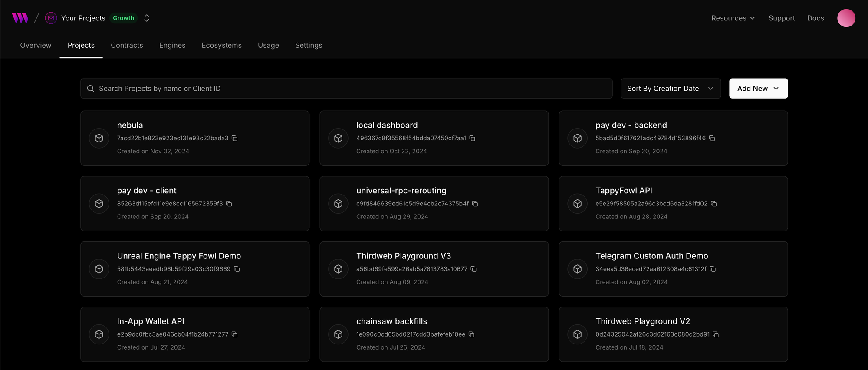Click 'Created on Jul 27, 2024' text
Viewport: 868px width, 370px height.
pyautogui.click(x=151, y=347)
